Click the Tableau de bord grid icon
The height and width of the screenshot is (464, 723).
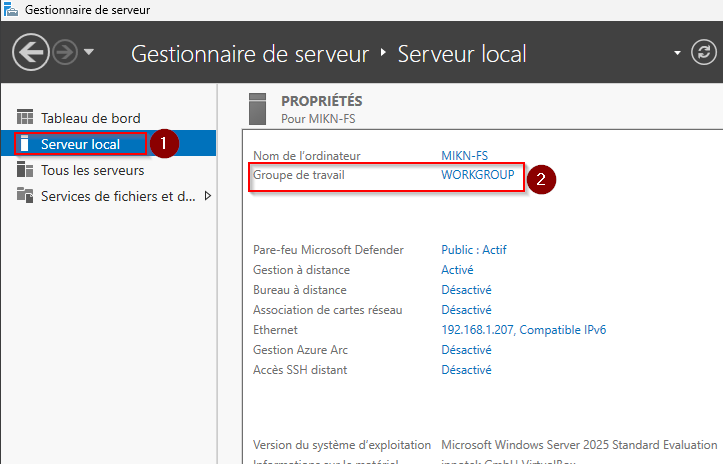25,117
